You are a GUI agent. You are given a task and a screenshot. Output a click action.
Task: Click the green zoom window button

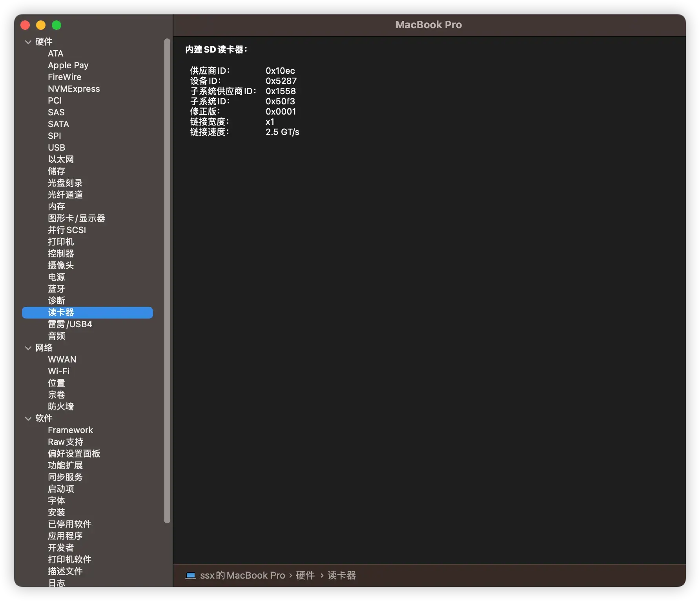57,25
